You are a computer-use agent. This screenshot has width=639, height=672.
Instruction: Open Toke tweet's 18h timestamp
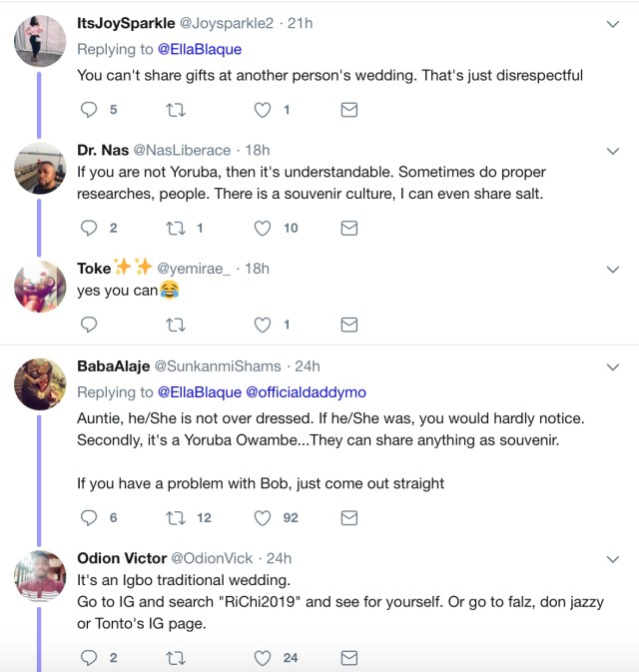[x=256, y=268]
